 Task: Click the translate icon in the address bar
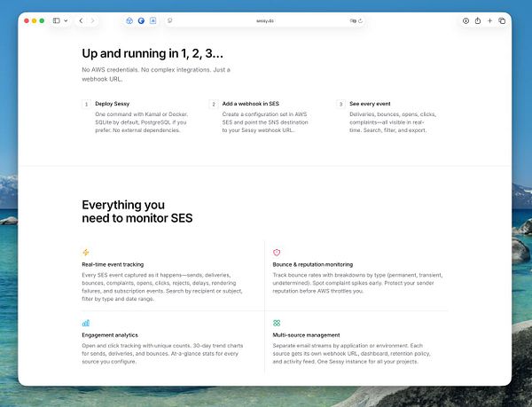[353, 20]
